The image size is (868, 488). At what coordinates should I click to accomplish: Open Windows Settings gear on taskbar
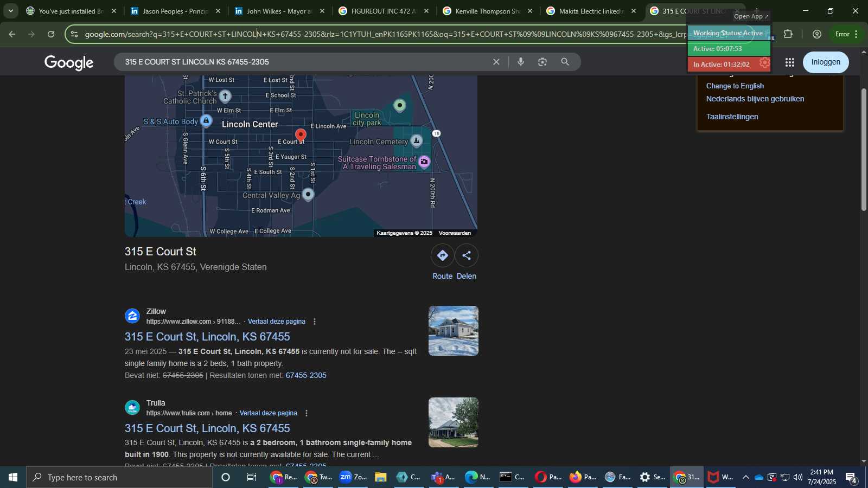[x=652, y=477]
